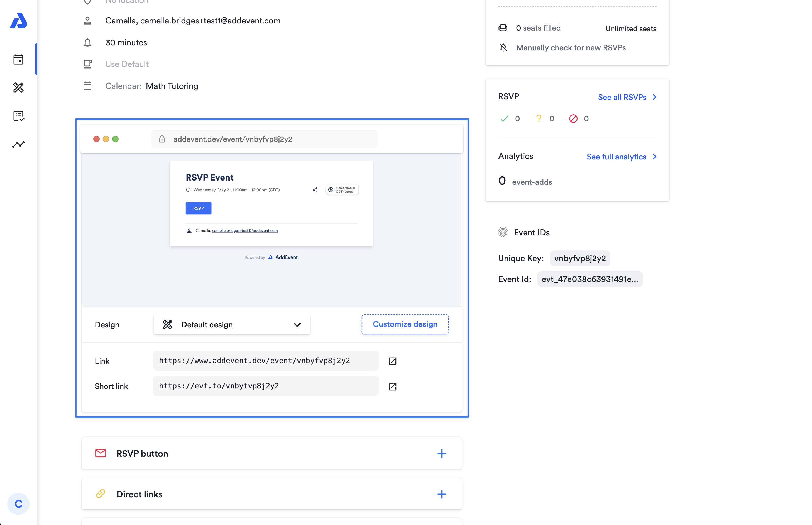Open event link in new tab icon
The image size is (812, 525).
pyautogui.click(x=392, y=361)
